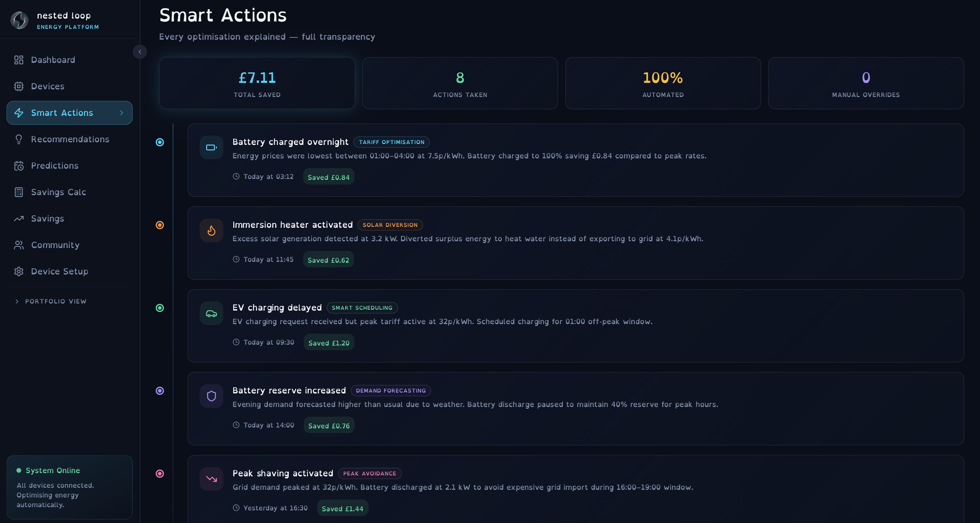
Task: Select the orange timeline marker for Immersion heater
Action: [160, 225]
